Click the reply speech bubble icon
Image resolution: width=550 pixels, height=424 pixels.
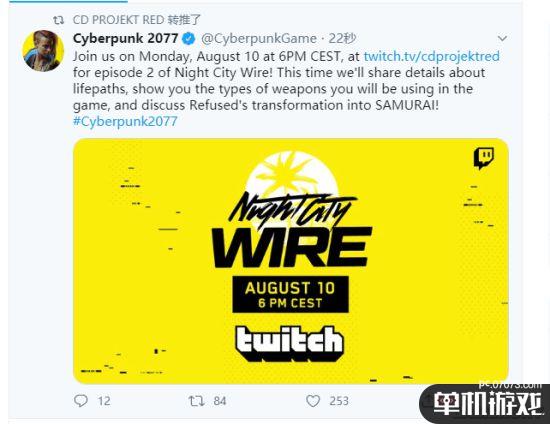click(x=81, y=401)
